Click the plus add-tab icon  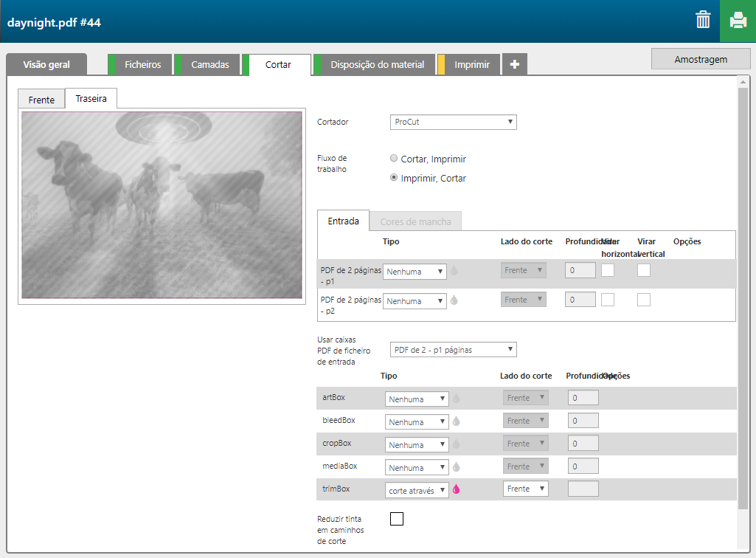pos(514,65)
